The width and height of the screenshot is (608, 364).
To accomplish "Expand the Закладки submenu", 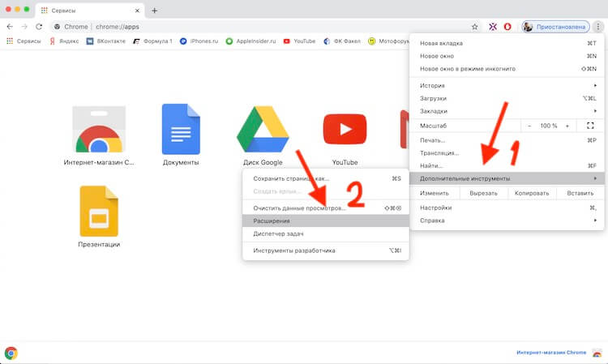I will pos(507,111).
